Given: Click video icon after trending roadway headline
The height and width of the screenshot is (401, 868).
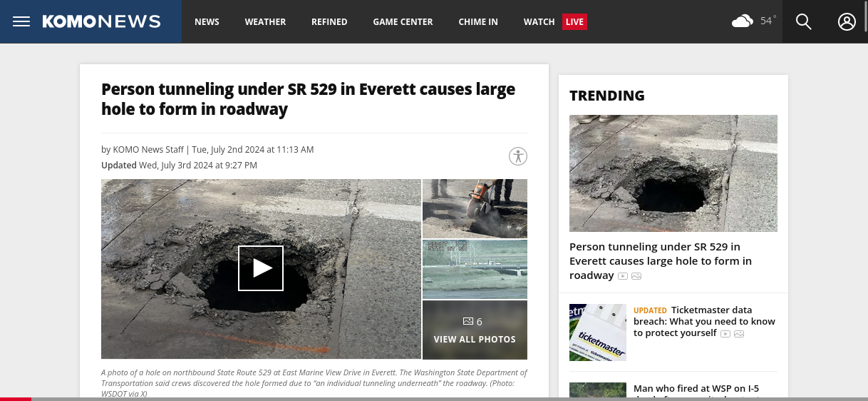Looking at the screenshot, I should [623, 276].
